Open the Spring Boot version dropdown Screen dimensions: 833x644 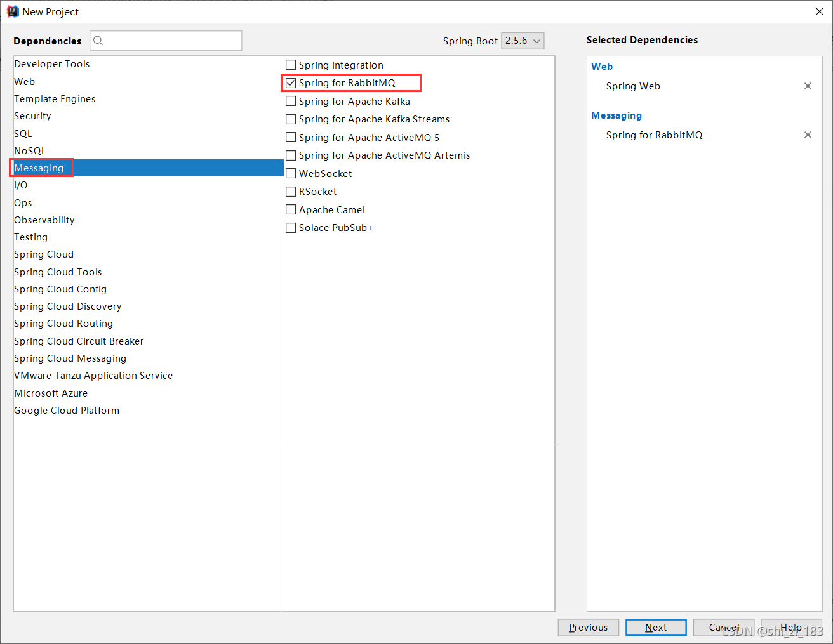click(x=523, y=41)
